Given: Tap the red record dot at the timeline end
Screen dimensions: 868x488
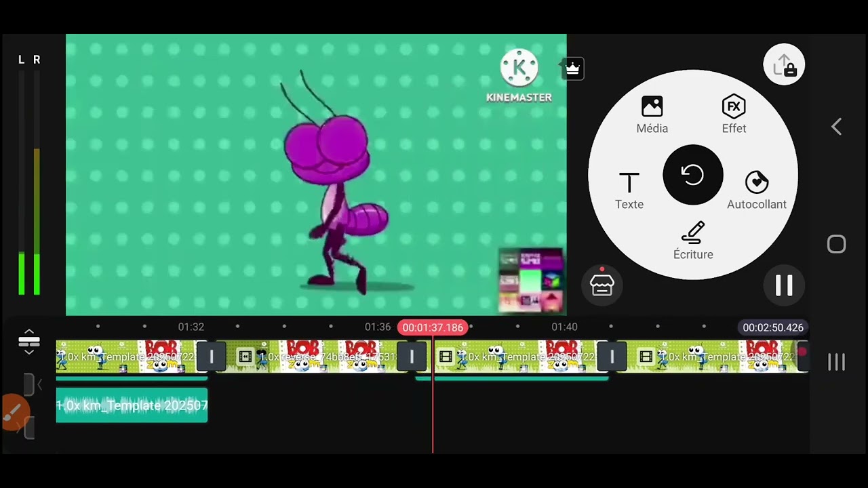Looking at the screenshot, I should tap(802, 352).
